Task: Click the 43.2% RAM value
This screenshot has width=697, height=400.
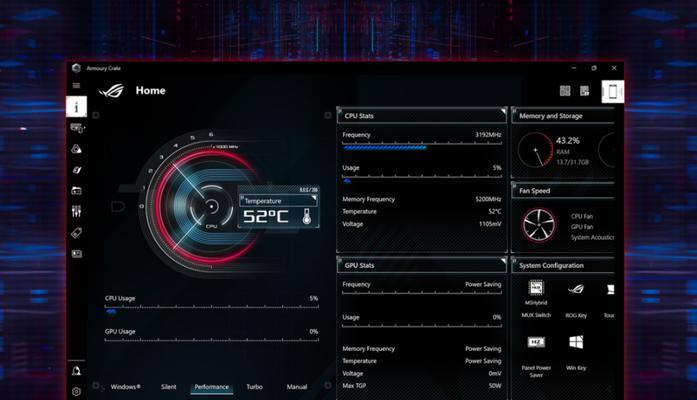Action: (568, 140)
